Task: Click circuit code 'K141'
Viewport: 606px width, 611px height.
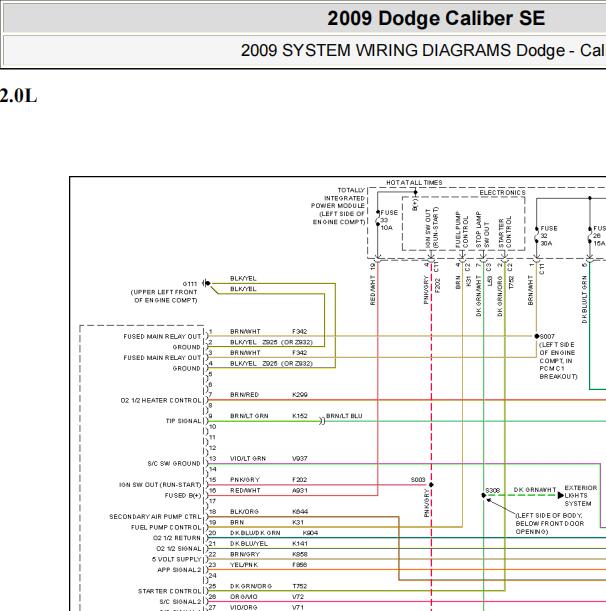Action: click(300, 543)
